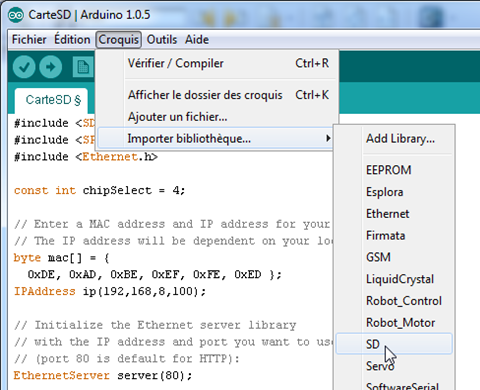Choose Vérifier / Compiler menu entry
This screenshot has height=390, width=480.
point(217,63)
